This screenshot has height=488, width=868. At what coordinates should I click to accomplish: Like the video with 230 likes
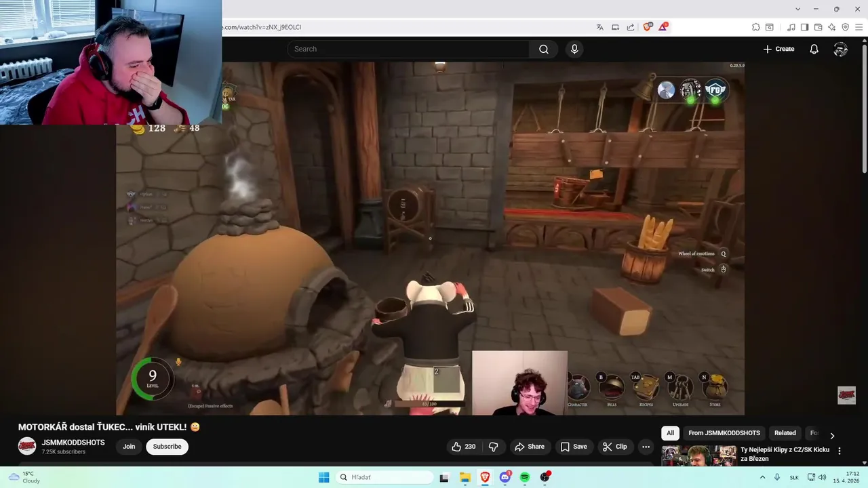(x=464, y=447)
